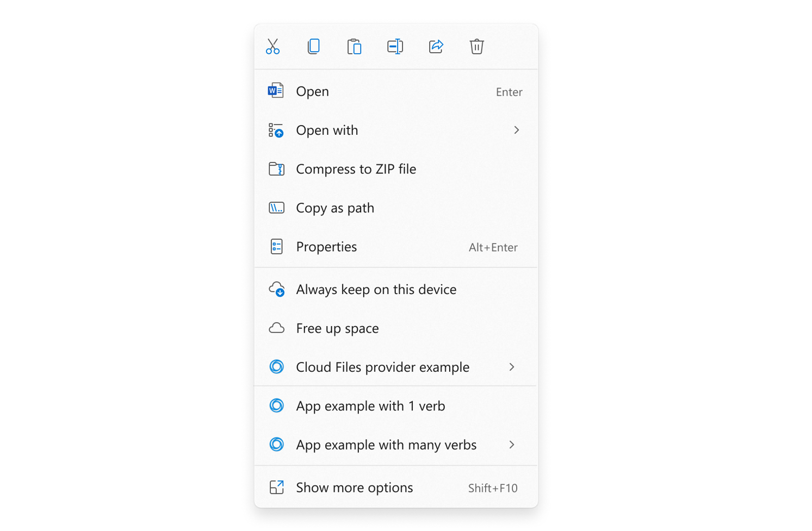Click the Shift+F10 shortcut label
Viewport: 812px width, 531px height.
point(493,488)
